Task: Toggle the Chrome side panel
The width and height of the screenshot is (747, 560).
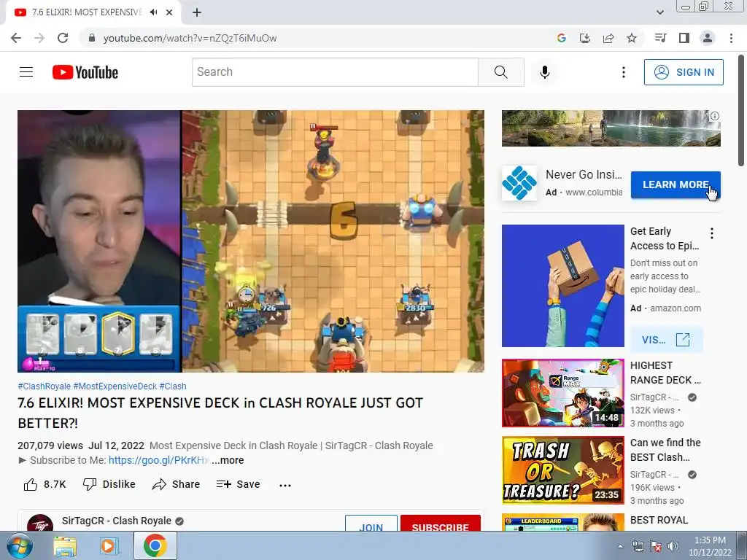Action: pos(684,38)
